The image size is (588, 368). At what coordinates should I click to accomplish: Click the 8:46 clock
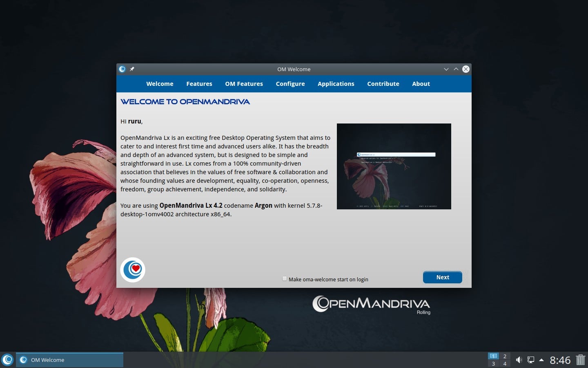point(560,360)
